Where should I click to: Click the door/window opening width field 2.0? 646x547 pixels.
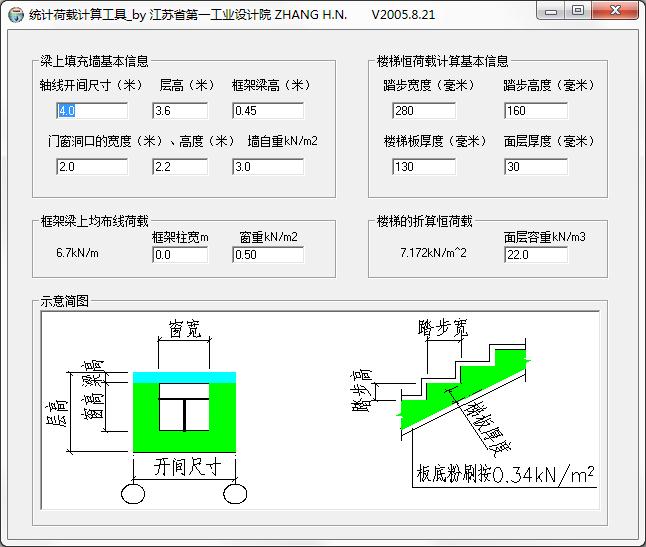tap(92, 167)
